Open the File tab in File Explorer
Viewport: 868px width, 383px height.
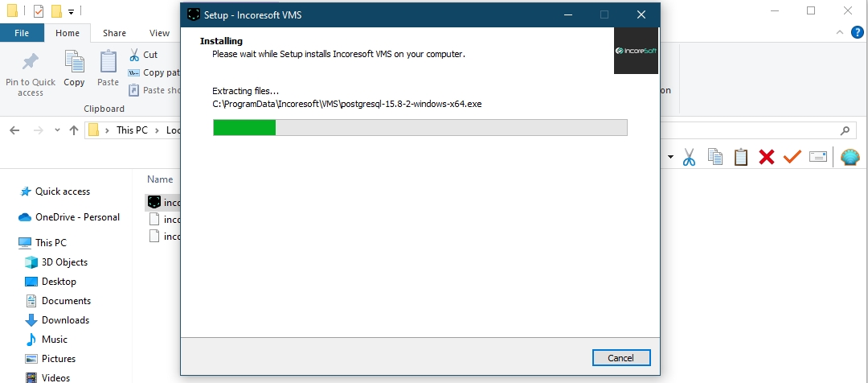click(22, 33)
